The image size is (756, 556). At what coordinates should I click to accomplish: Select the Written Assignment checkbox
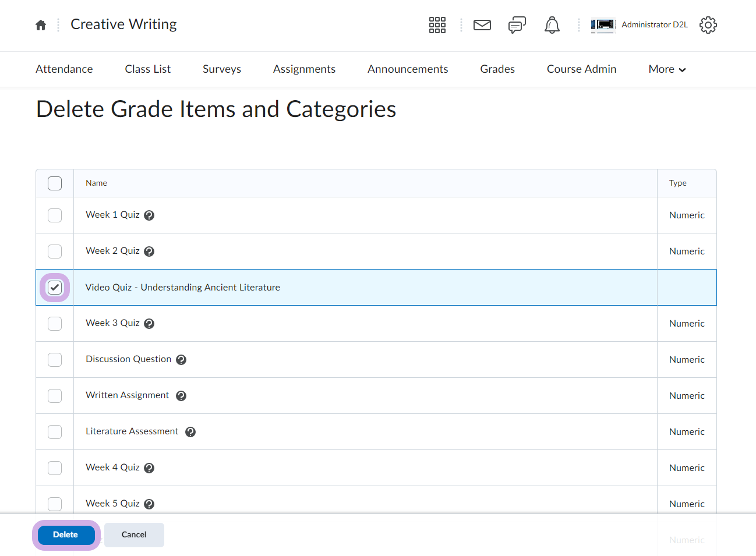click(x=55, y=396)
